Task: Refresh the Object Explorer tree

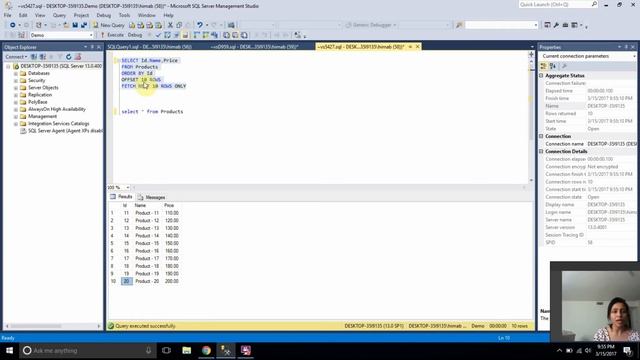Action: (69, 57)
